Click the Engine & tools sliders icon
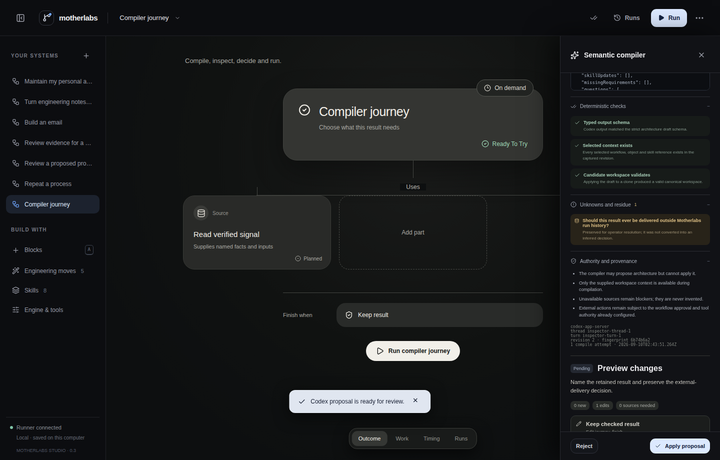This screenshot has height=460, width=720. 16,310
